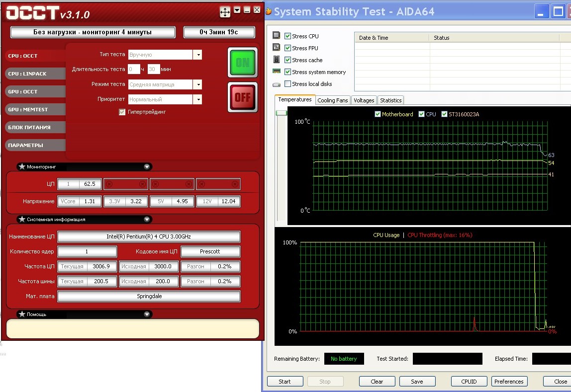This screenshot has width=571, height=392.
Task: Click the disk drive icon beside Stress local disks
Action: 277,84
